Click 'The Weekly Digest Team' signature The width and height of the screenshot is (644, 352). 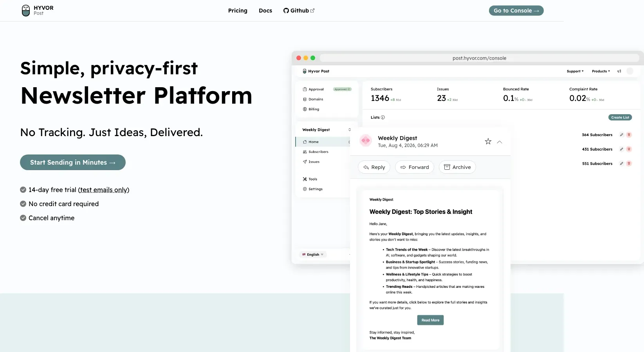(390, 338)
